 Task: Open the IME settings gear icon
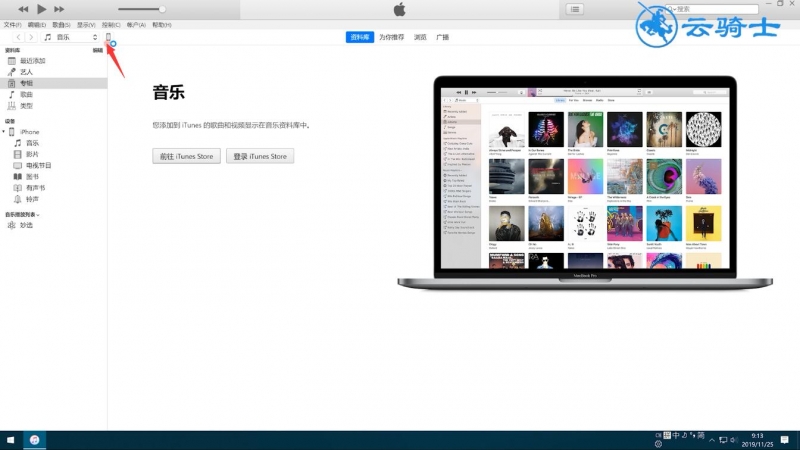(658, 444)
